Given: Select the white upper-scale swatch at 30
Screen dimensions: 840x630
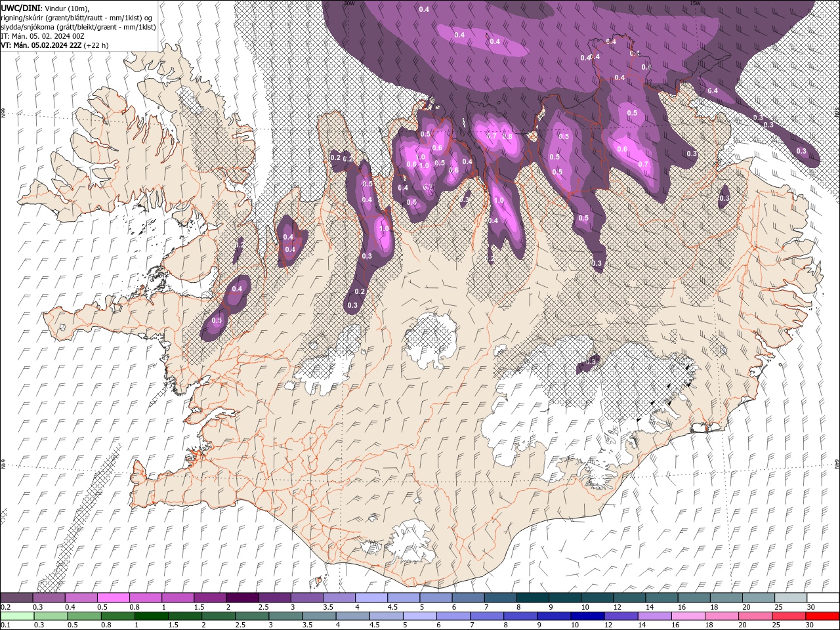Looking at the screenshot, I should 823,598.
